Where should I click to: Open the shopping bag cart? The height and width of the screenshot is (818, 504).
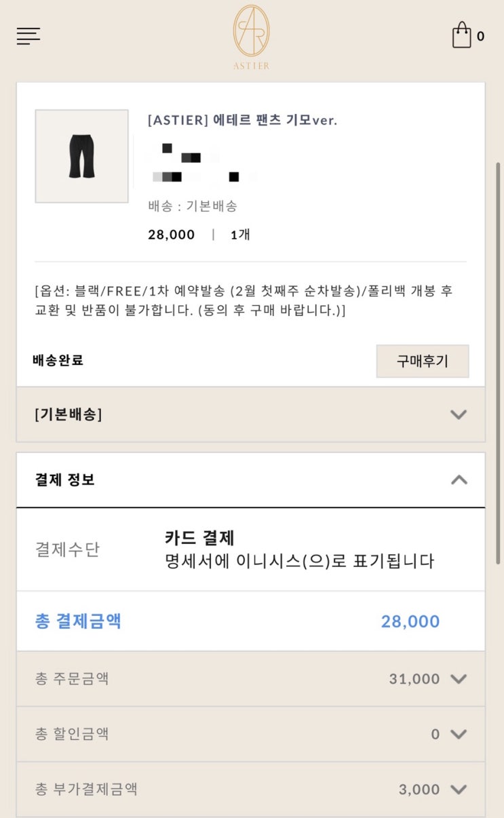tap(462, 35)
